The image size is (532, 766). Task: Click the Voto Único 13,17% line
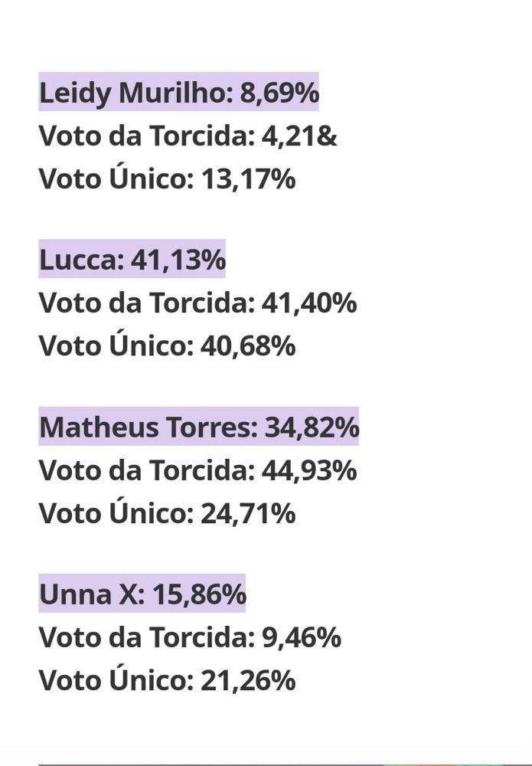point(167,179)
